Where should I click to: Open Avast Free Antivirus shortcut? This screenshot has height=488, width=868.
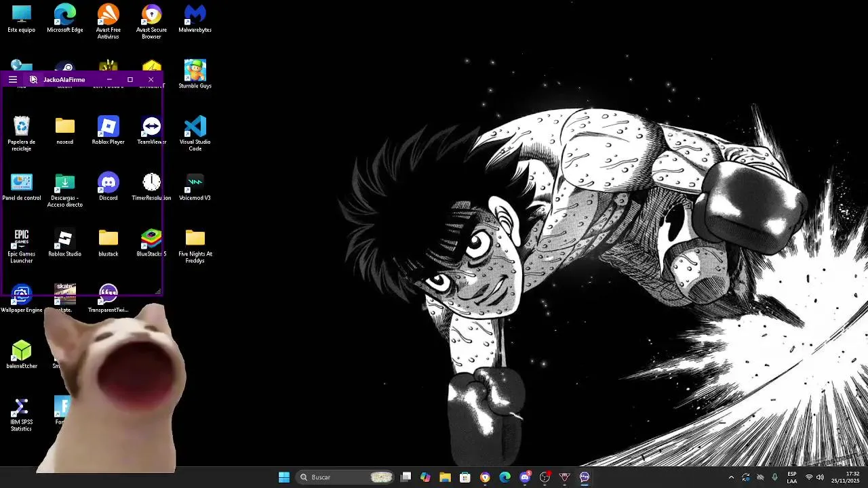(x=108, y=22)
